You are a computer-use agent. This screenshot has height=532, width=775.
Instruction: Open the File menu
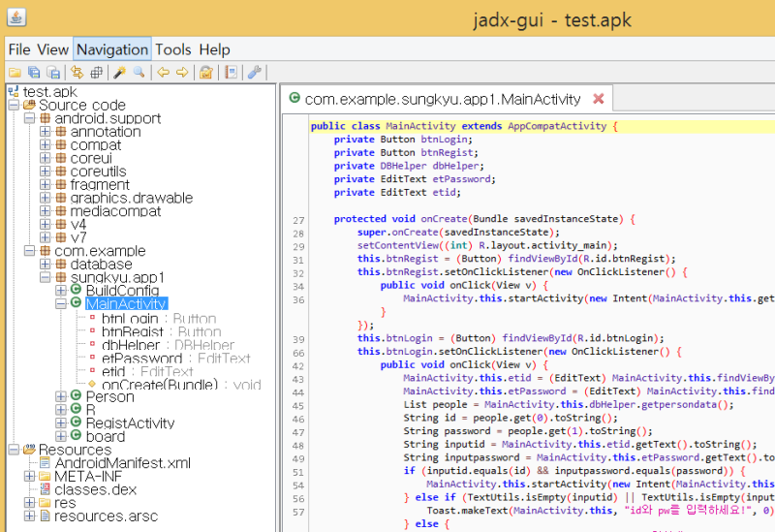click(19, 49)
